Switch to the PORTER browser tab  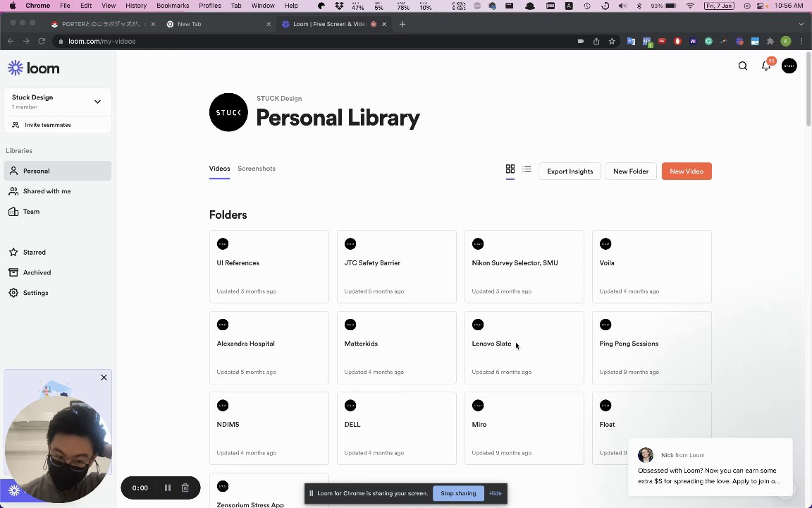tap(102, 24)
